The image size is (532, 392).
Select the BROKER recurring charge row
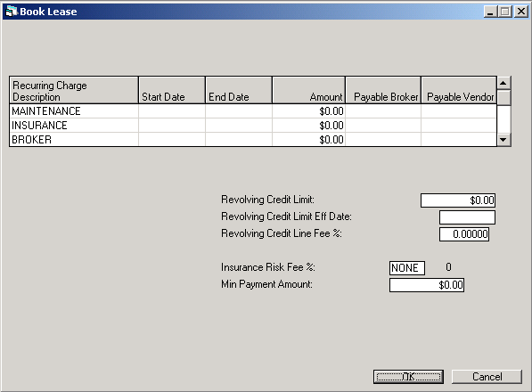click(253, 140)
